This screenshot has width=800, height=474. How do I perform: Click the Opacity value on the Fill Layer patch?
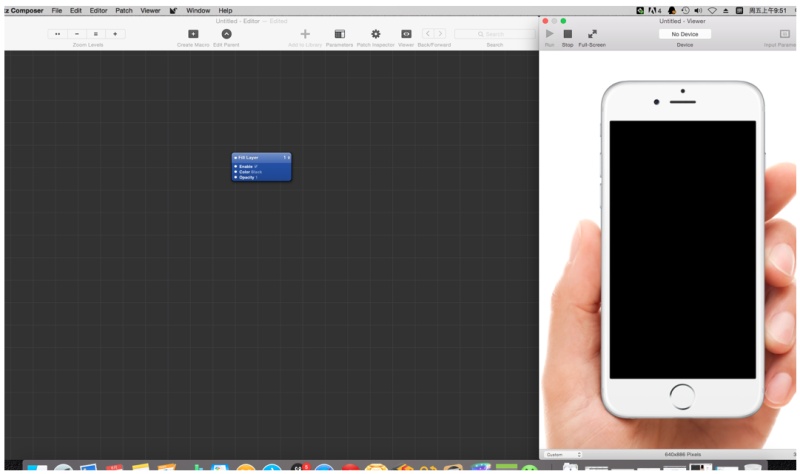click(x=256, y=178)
